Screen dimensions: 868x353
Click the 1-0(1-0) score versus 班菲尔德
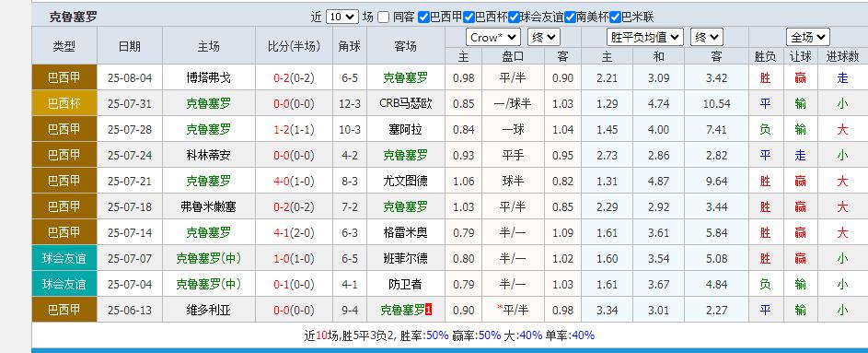click(294, 258)
